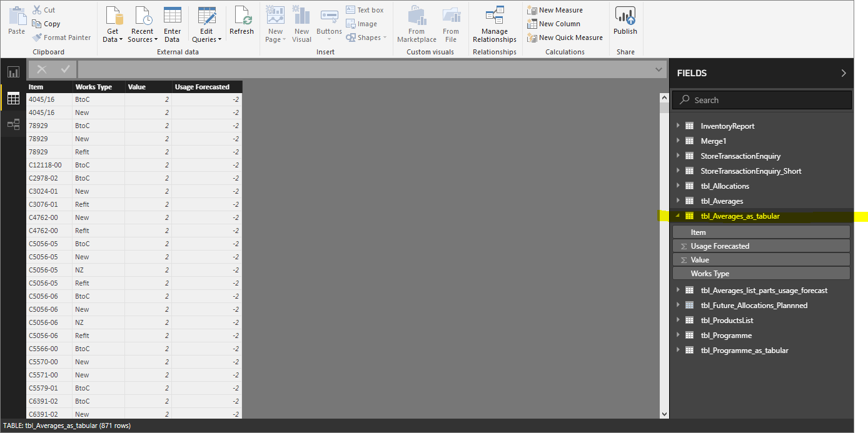This screenshot has height=433, width=868.
Task: Create a New Column
Action: pos(553,24)
